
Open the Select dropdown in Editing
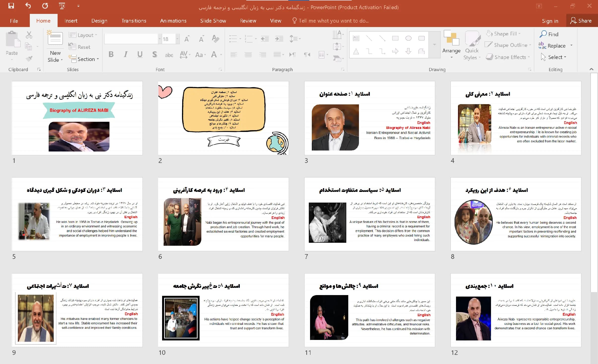[553, 57]
